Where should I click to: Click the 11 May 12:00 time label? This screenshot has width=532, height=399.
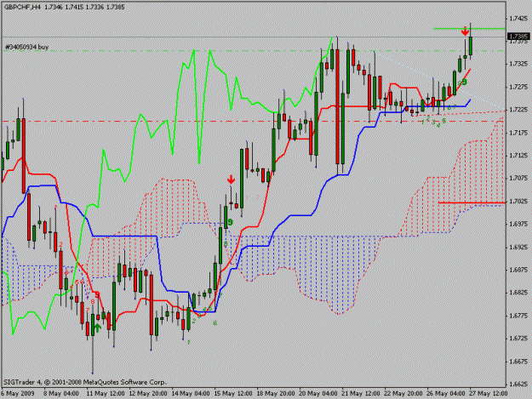[x=106, y=393]
